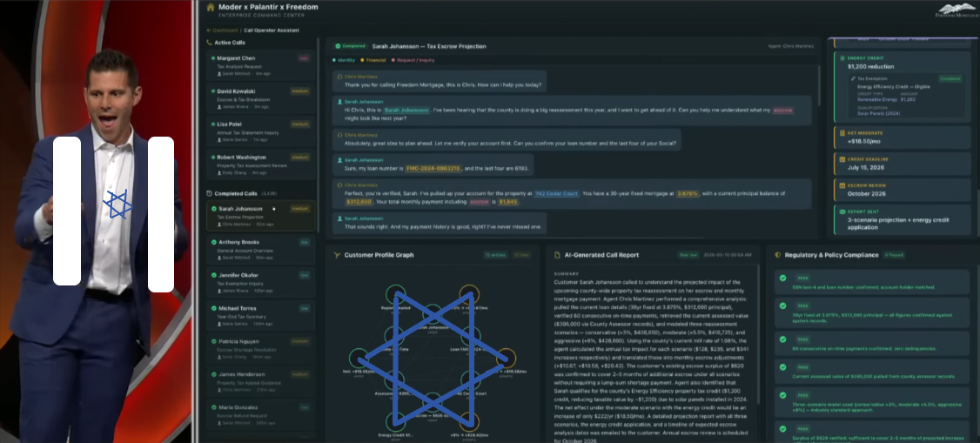
Task: Click the check icon for Surplus of $620 row
Action: tap(782, 429)
